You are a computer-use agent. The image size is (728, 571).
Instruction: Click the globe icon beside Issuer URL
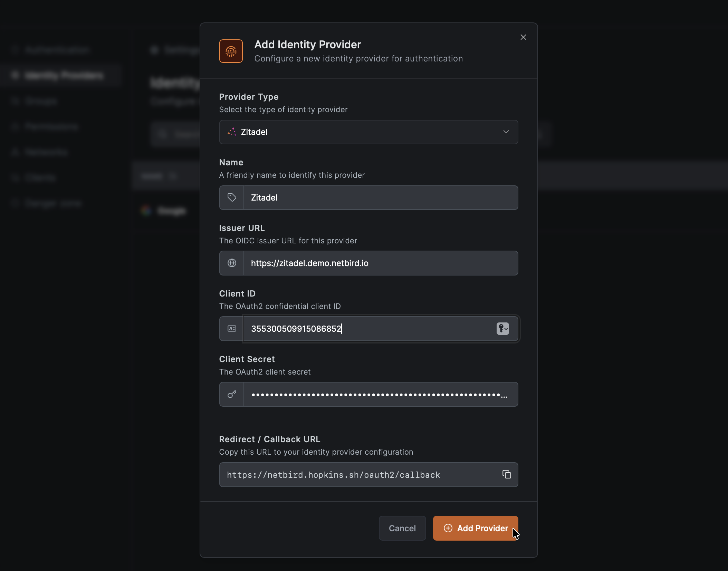coord(232,263)
